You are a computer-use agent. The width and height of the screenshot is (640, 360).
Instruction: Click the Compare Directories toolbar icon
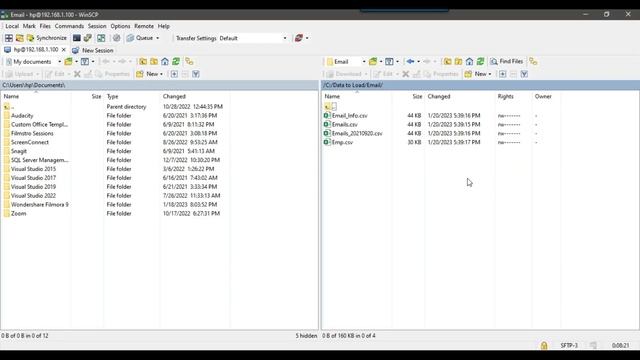coord(101,38)
